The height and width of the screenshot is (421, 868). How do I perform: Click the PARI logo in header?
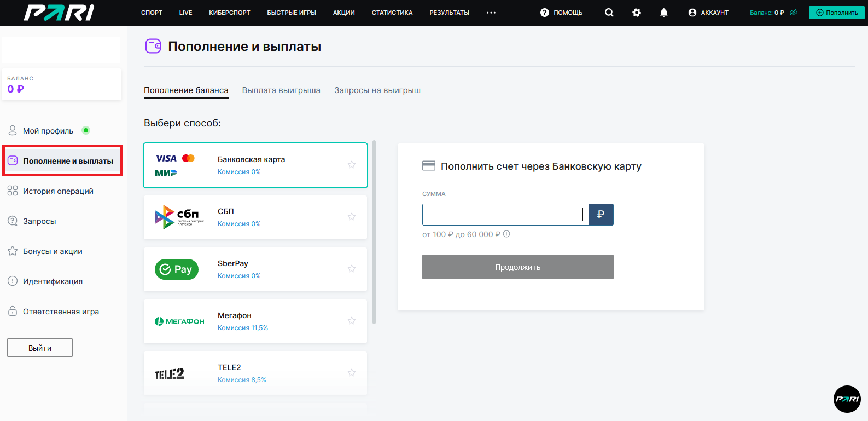[x=59, y=13]
